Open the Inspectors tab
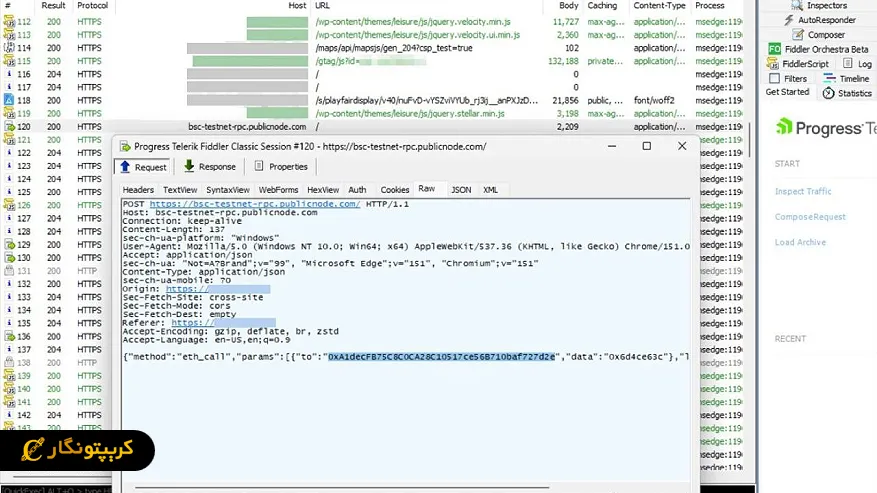This screenshot has width=877, height=493. click(x=819, y=6)
